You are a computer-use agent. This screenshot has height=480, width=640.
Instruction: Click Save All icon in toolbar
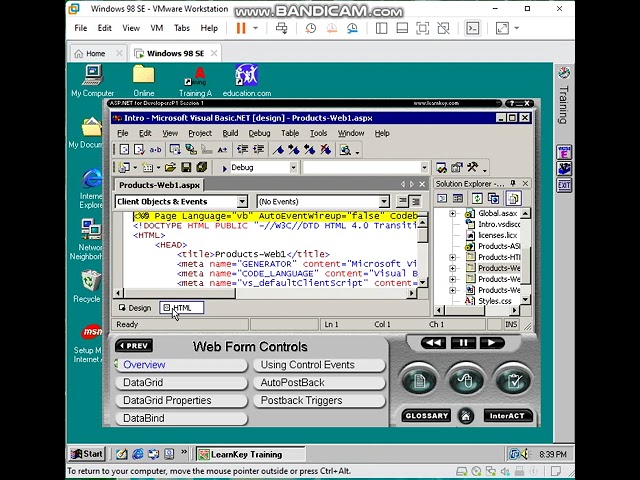pyautogui.click(x=202, y=167)
